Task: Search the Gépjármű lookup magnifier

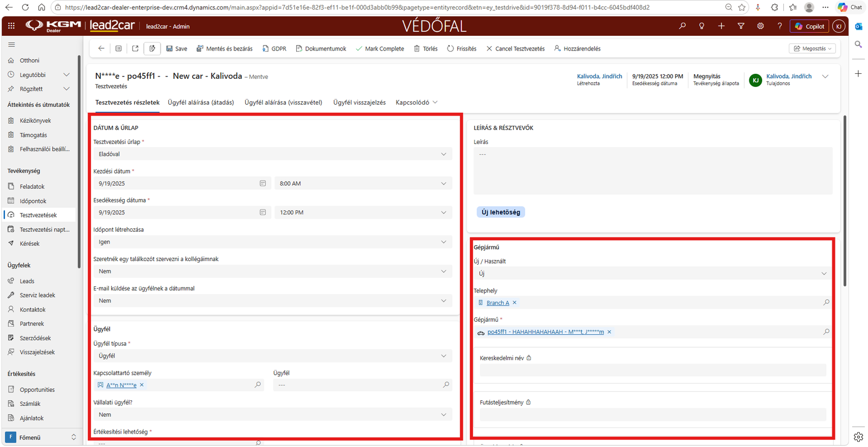Action: 826,332
